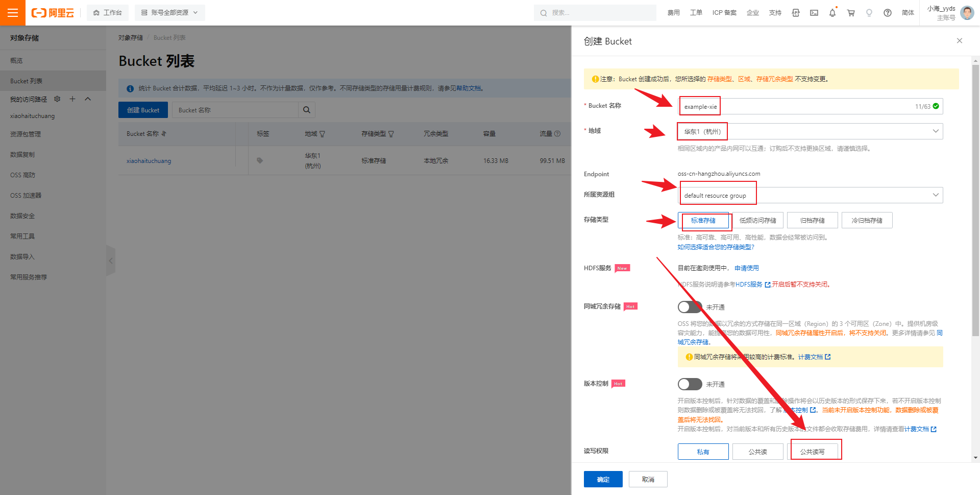This screenshot has width=980, height=495.
Task: Select 冷归档存储 storage type
Action: click(x=867, y=220)
